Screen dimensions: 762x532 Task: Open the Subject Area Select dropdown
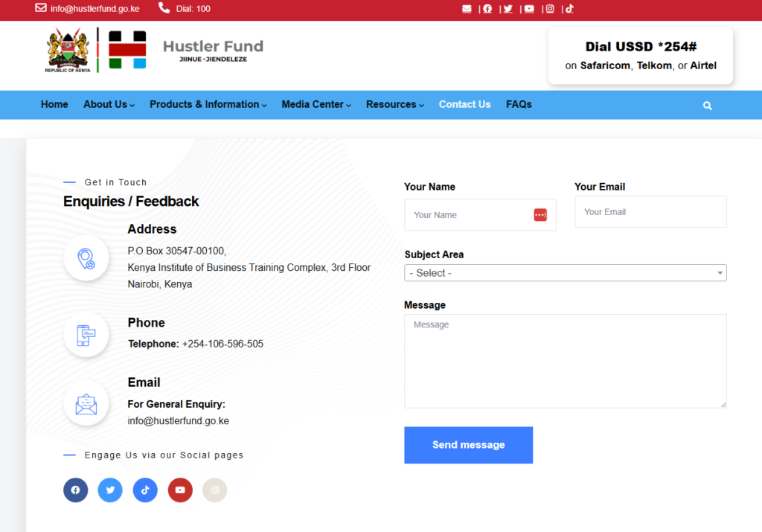566,272
